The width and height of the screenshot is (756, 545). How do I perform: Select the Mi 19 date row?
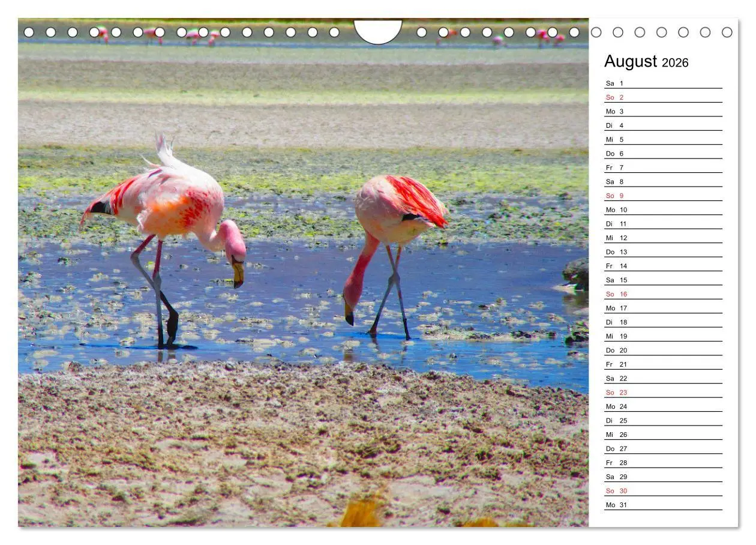[663, 336]
